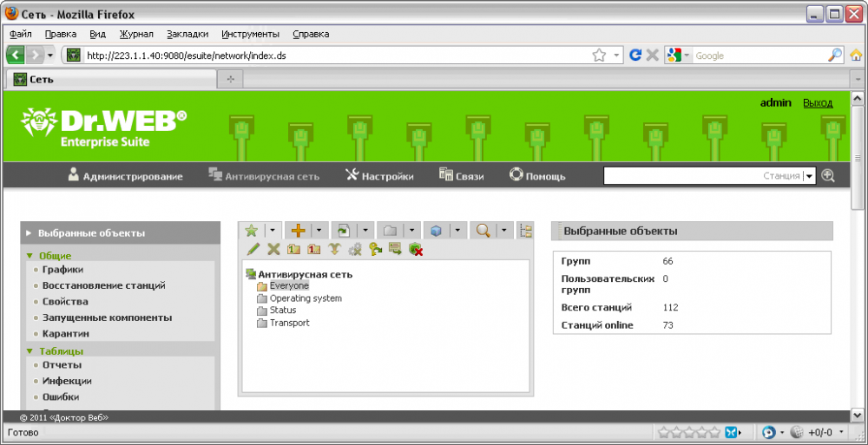
Task: Open the Станция search type dropdown
Action: click(809, 176)
